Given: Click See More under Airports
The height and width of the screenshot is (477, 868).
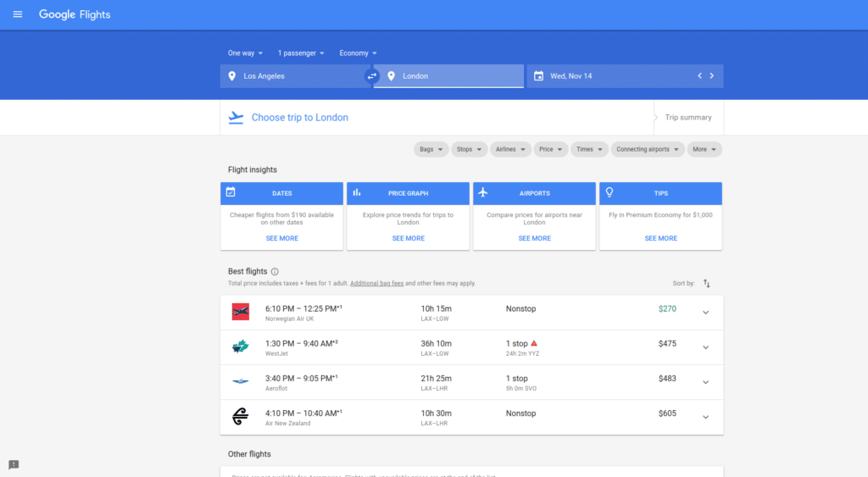Looking at the screenshot, I should [x=534, y=239].
